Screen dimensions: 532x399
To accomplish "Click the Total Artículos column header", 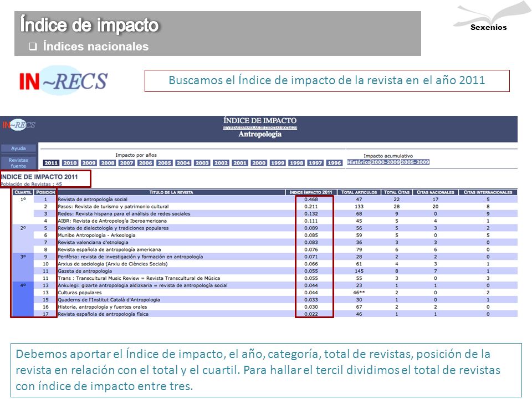I will (359, 192).
